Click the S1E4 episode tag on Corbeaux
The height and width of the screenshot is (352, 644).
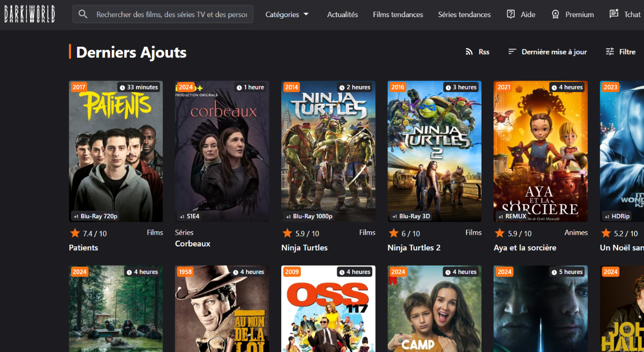(190, 216)
